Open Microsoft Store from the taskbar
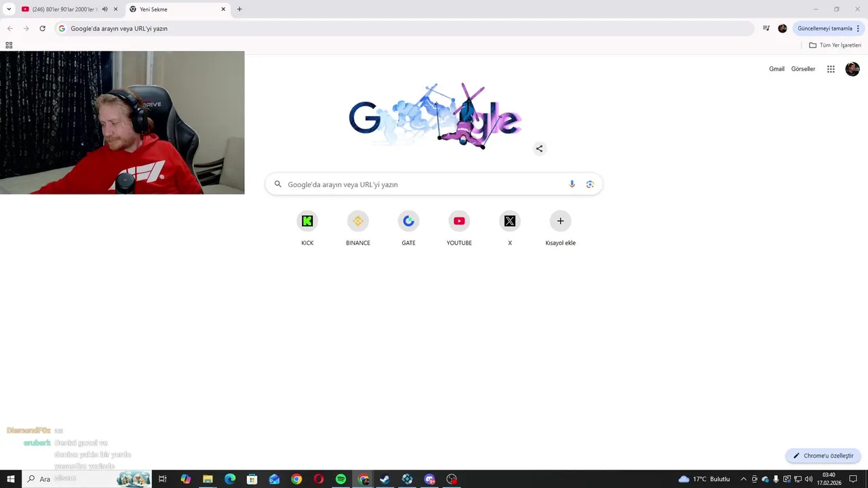This screenshot has width=868, height=488. (252, 479)
